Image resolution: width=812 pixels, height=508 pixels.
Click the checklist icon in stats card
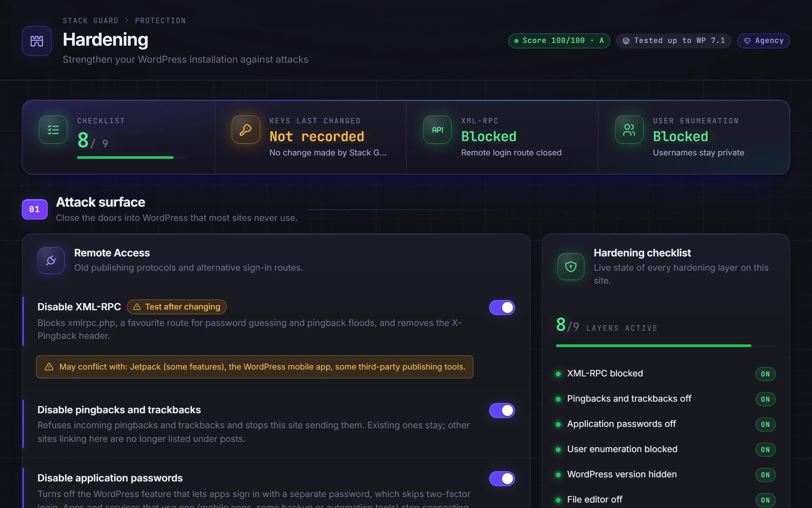click(x=53, y=130)
